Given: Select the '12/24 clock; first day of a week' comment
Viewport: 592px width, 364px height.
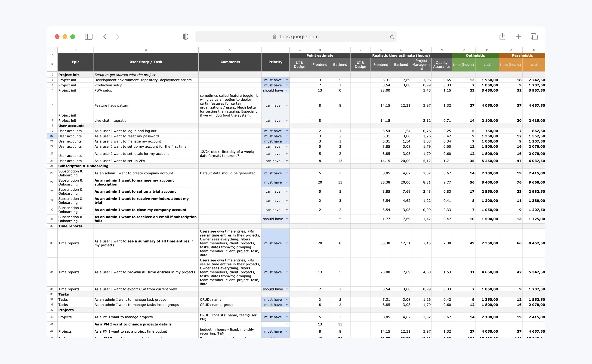Looking at the screenshot, I should [x=230, y=154].
